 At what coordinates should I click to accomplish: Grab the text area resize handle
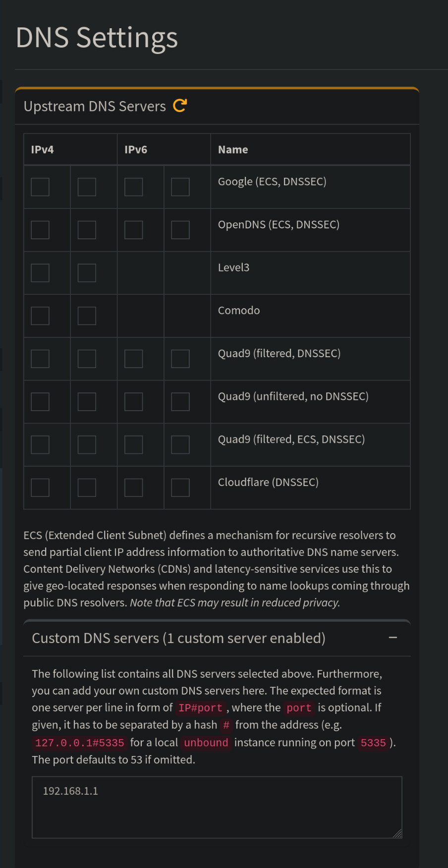click(397, 834)
